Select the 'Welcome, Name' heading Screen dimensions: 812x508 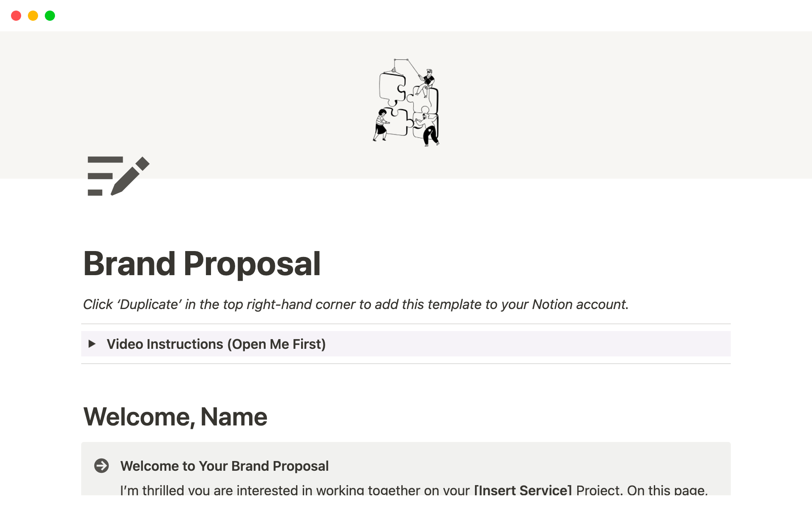175,417
